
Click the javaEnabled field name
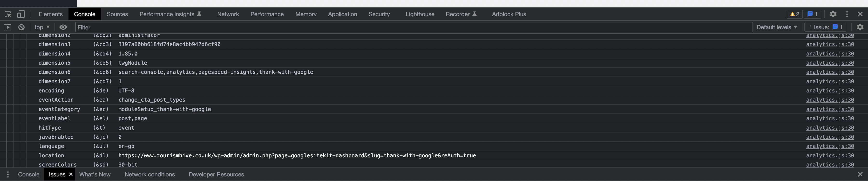click(56, 137)
